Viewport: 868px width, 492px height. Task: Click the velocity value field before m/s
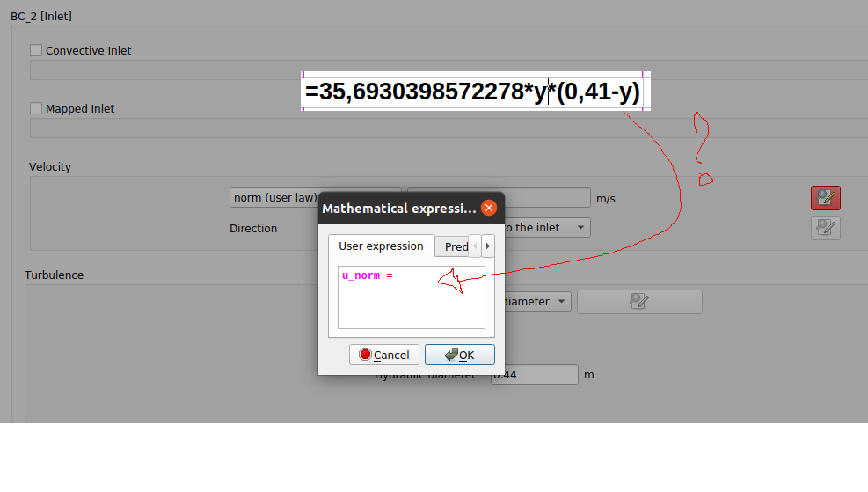point(545,198)
